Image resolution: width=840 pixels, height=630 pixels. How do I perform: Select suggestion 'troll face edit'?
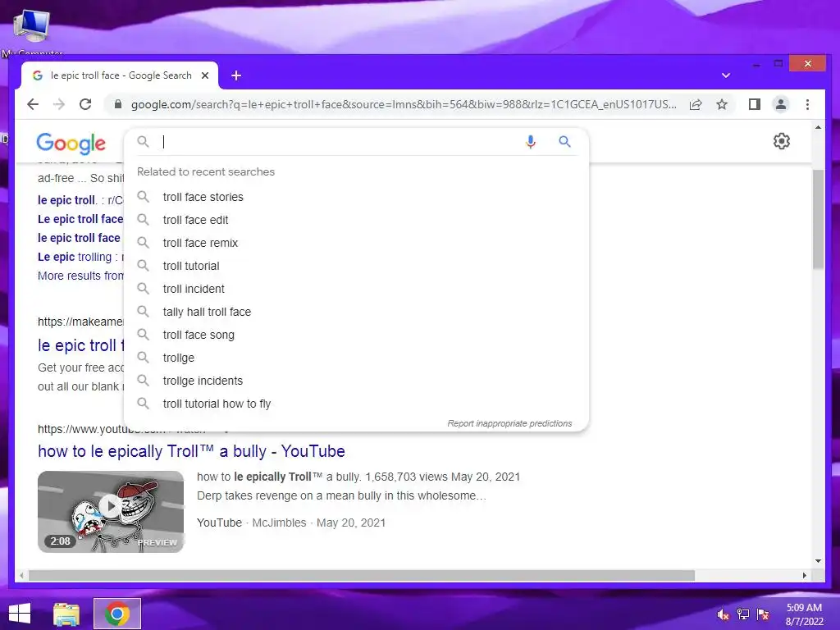(x=356, y=220)
